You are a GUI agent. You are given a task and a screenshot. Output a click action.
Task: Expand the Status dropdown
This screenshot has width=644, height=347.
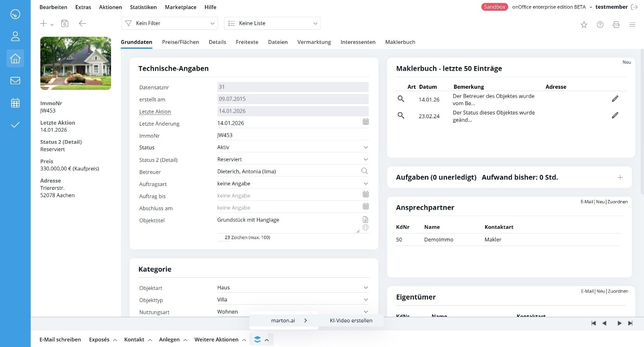click(366, 147)
